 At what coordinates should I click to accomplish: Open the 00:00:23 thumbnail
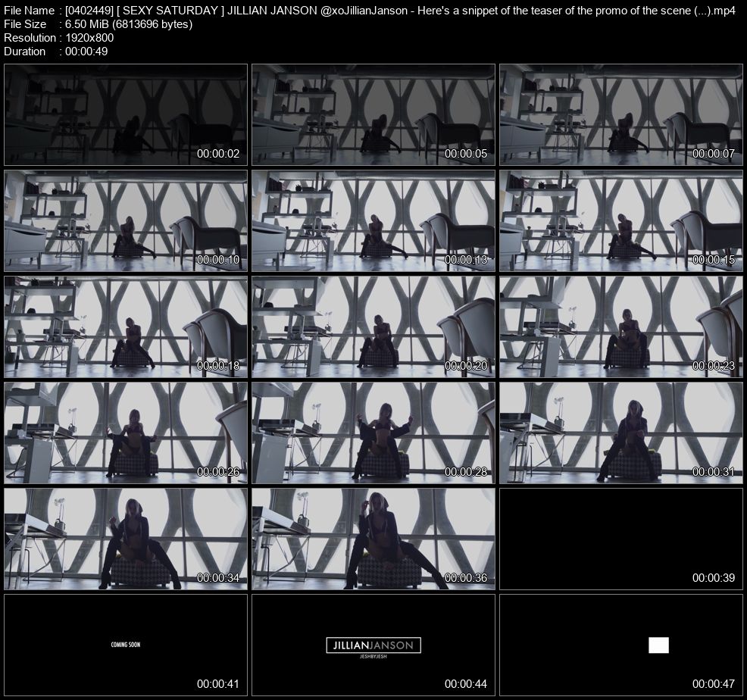coord(620,327)
